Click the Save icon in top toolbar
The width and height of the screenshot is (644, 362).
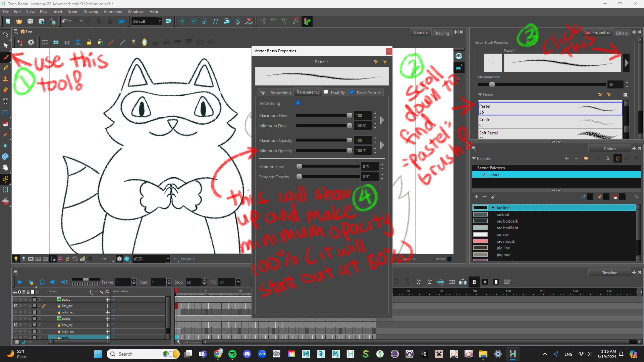[30, 21]
